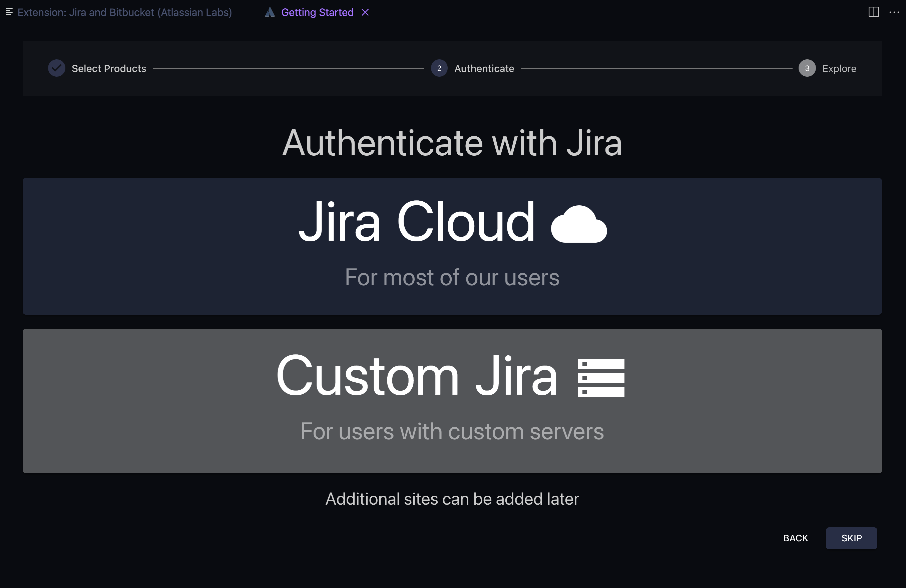Click the step 2 circle icon

coord(439,68)
